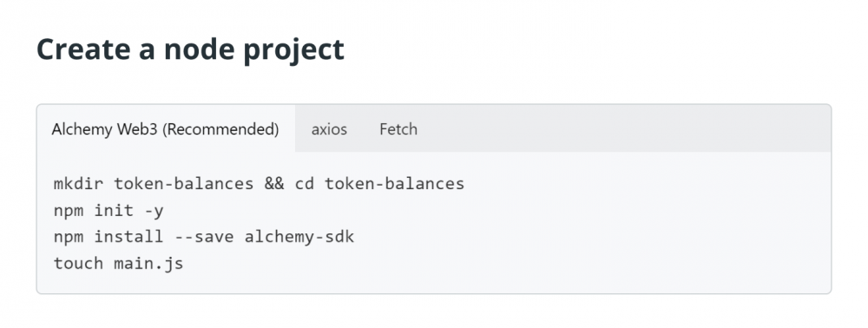Click the npm at start of init line

(x=69, y=212)
